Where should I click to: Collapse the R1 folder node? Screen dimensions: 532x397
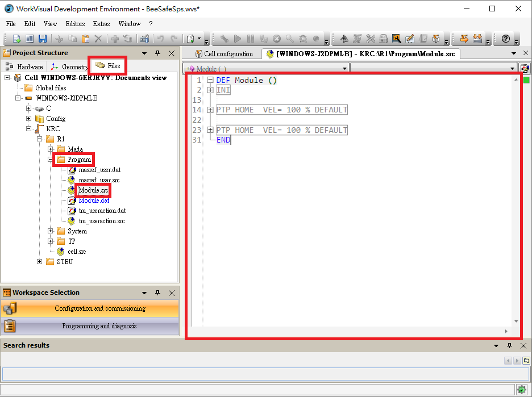(40, 139)
